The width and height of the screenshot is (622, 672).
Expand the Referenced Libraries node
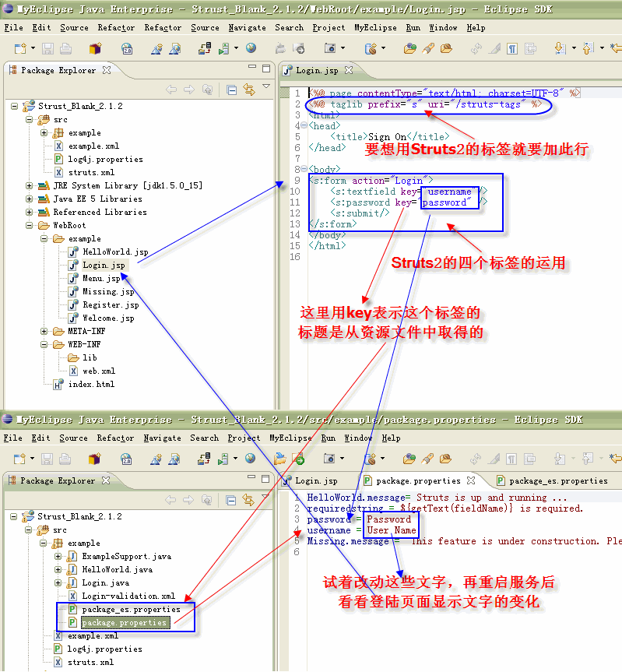(x=29, y=212)
